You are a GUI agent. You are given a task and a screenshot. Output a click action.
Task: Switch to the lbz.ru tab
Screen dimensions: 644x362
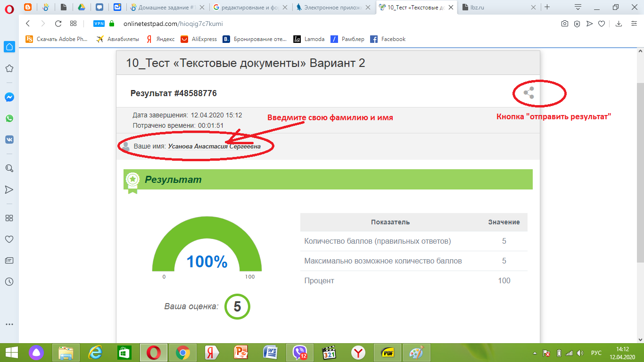(x=481, y=8)
